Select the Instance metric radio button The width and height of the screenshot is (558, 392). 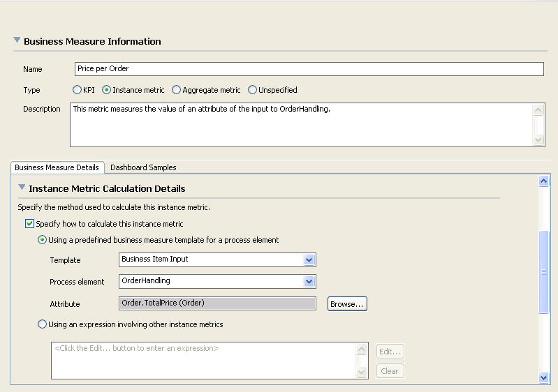(106, 90)
